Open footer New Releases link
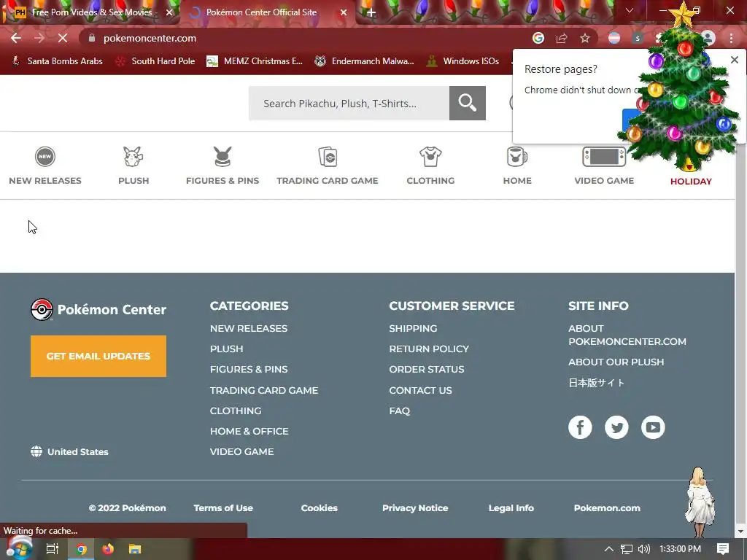 tap(249, 329)
